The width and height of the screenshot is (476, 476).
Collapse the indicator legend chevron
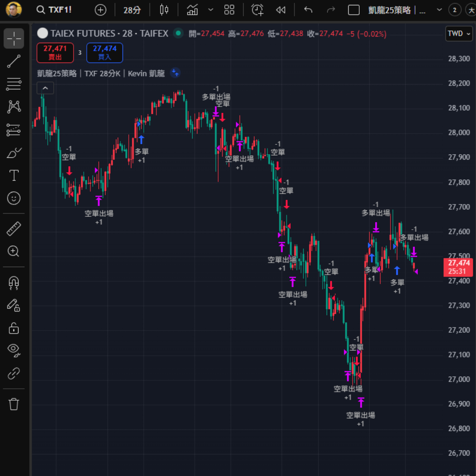click(x=45, y=88)
